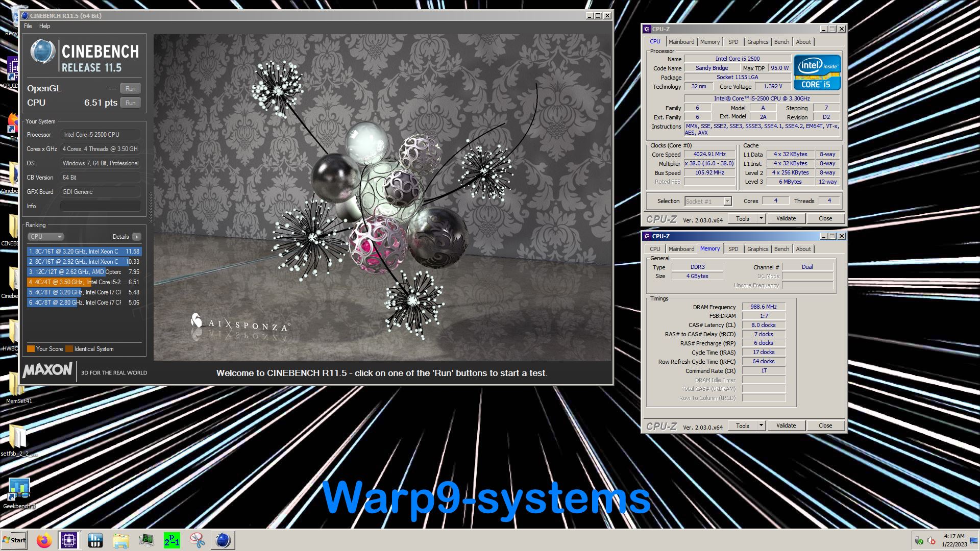Open Windows Explorer from the taskbar

pos(121,540)
